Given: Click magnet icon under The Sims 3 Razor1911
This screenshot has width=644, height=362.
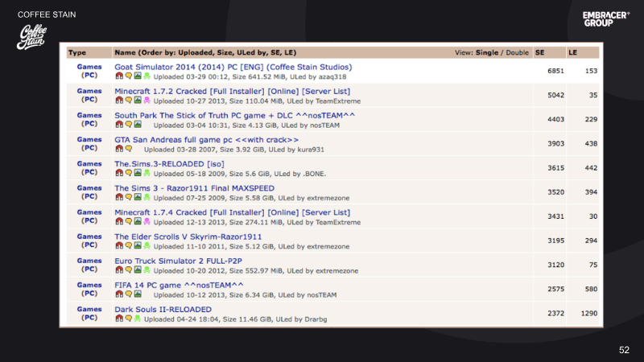Looking at the screenshot, I should (119, 197).
